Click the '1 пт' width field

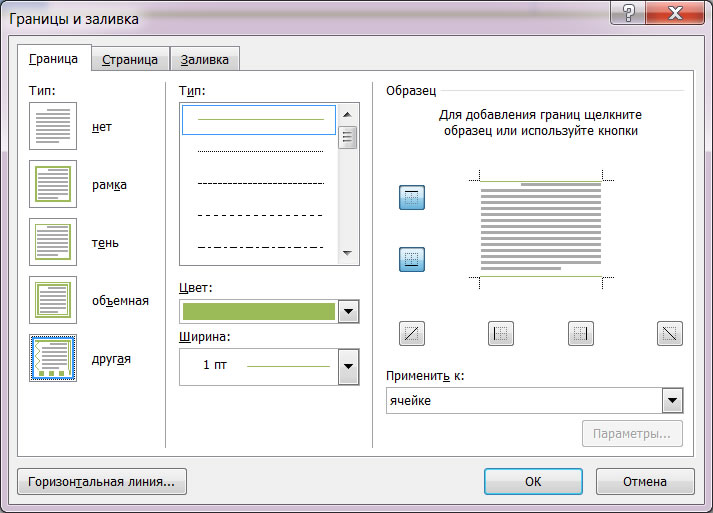[259, 367]
